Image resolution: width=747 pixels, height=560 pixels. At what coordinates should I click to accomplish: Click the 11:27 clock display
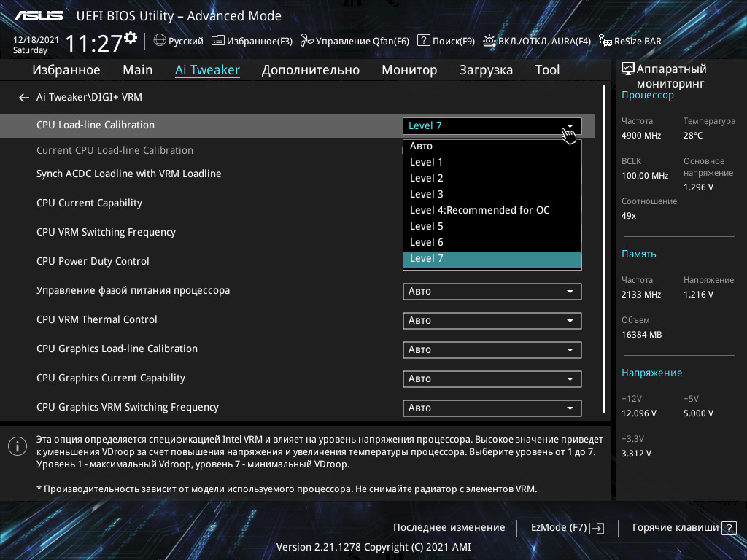(93, 44)
